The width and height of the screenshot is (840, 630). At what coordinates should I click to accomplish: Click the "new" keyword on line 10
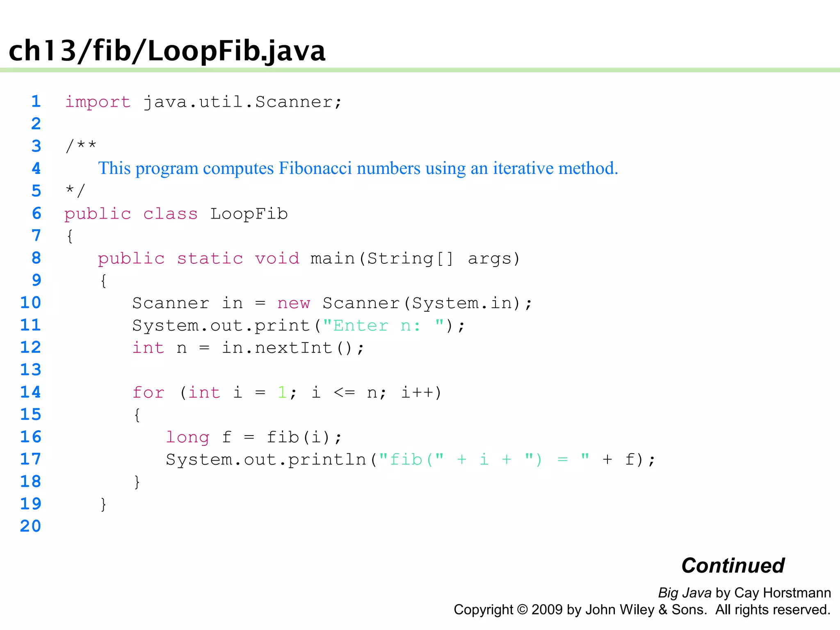(294, 303)
